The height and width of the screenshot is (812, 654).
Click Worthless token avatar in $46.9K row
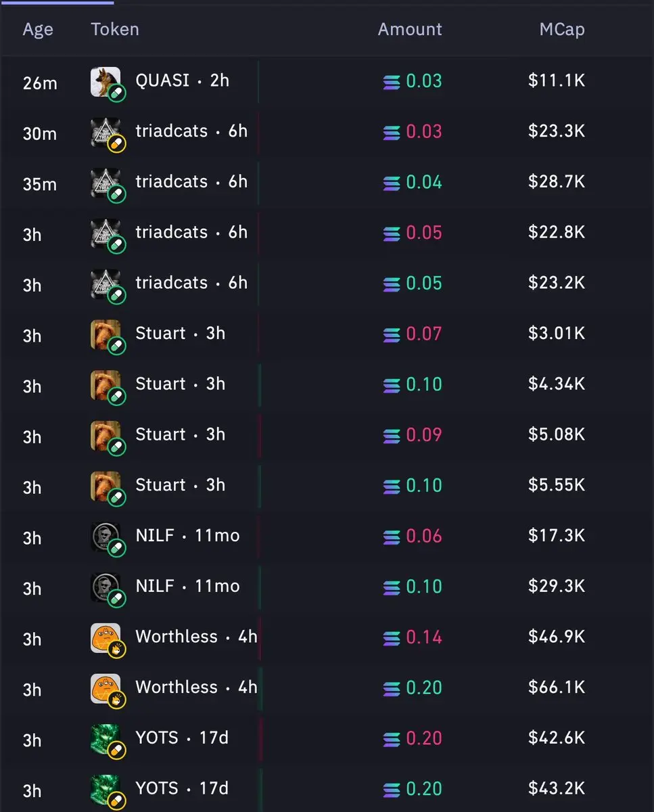click(106, 637)
